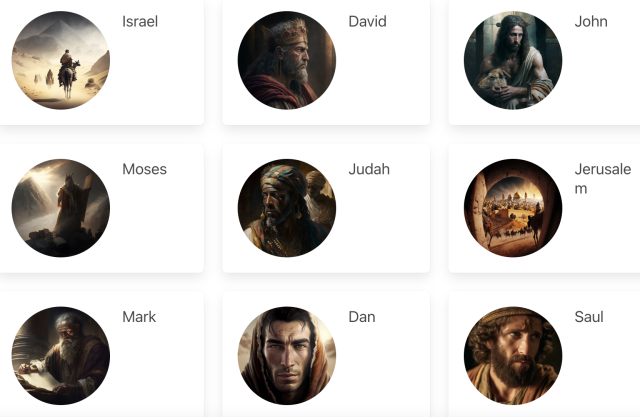640x417 pixels.
Task: Click blank space in Judah card
Action: pos(384,228)
